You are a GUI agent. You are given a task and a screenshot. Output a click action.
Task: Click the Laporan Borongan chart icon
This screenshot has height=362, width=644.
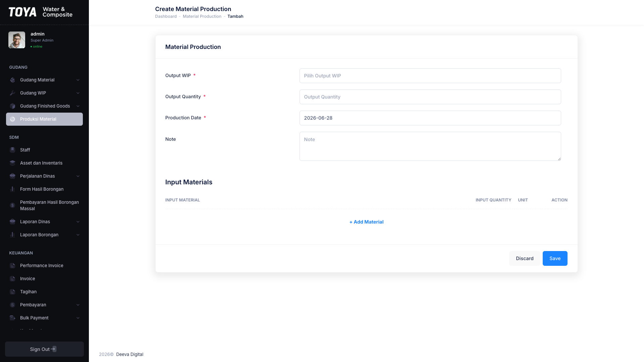12,235
